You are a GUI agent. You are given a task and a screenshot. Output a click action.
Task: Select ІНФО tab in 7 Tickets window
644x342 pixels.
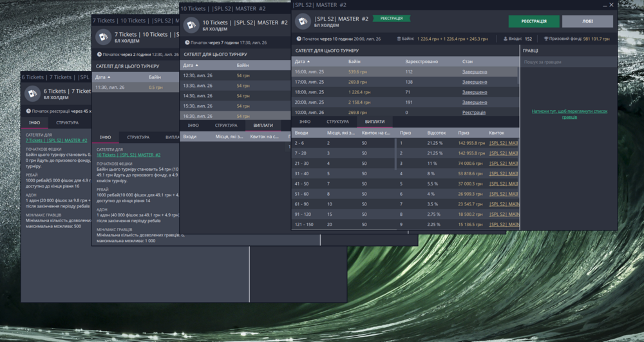pos(106,137)
